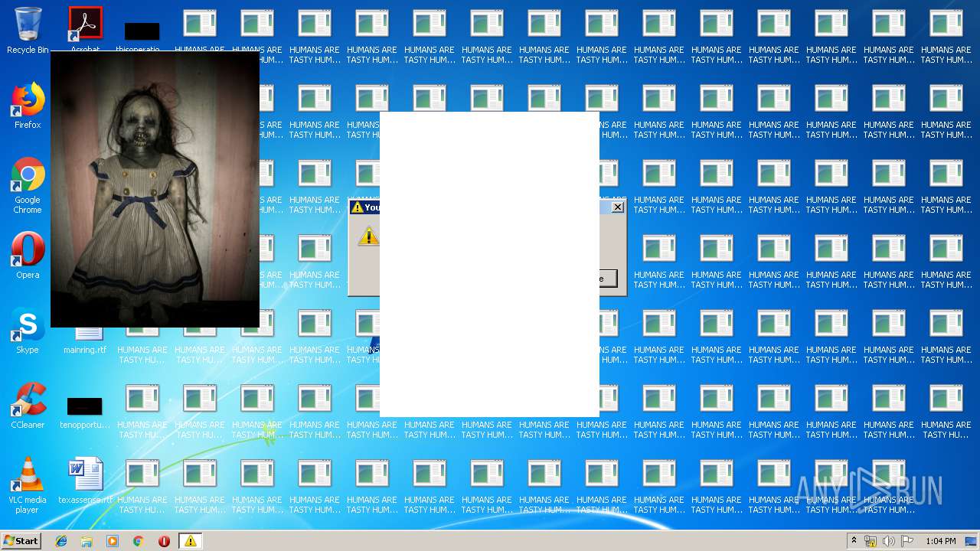Select the CCleaner desktop shortcut
The image size is (980, 551).
28,406
